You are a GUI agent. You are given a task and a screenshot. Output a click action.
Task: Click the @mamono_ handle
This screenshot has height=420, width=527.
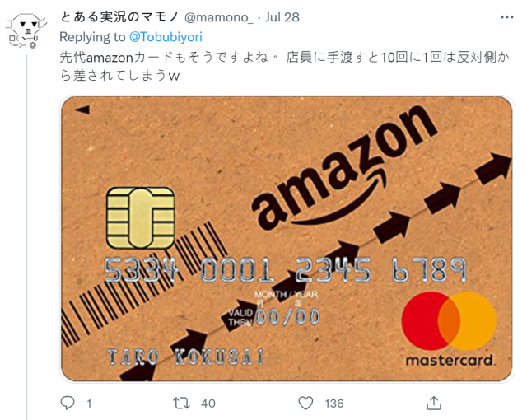click(218, 17)
